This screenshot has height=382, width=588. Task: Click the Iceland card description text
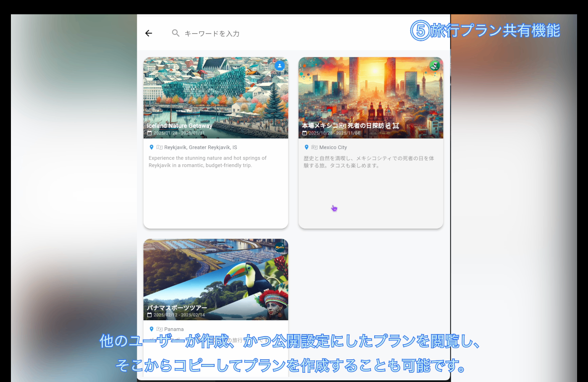tap(207, 162)
